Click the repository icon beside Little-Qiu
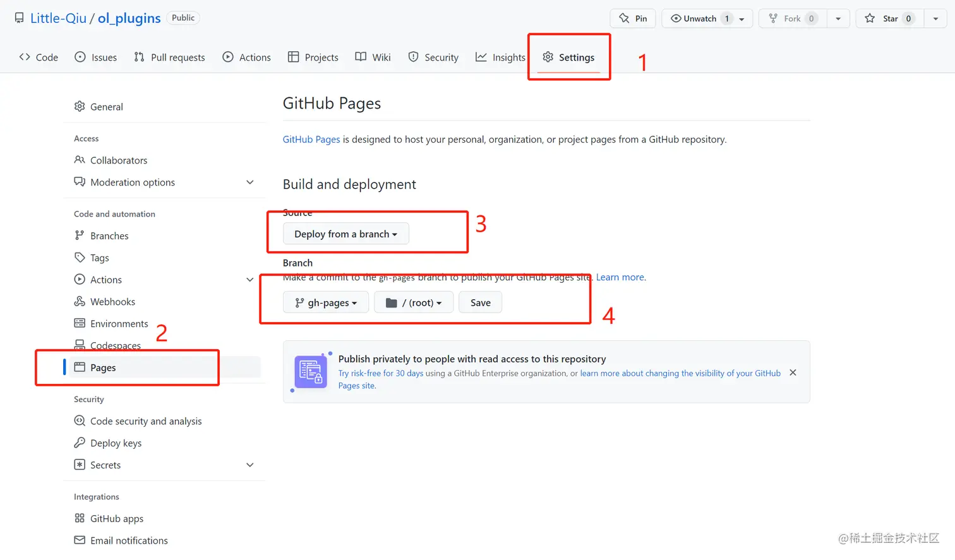This screenshot has width=955, height=560. [x=20, y=18]
